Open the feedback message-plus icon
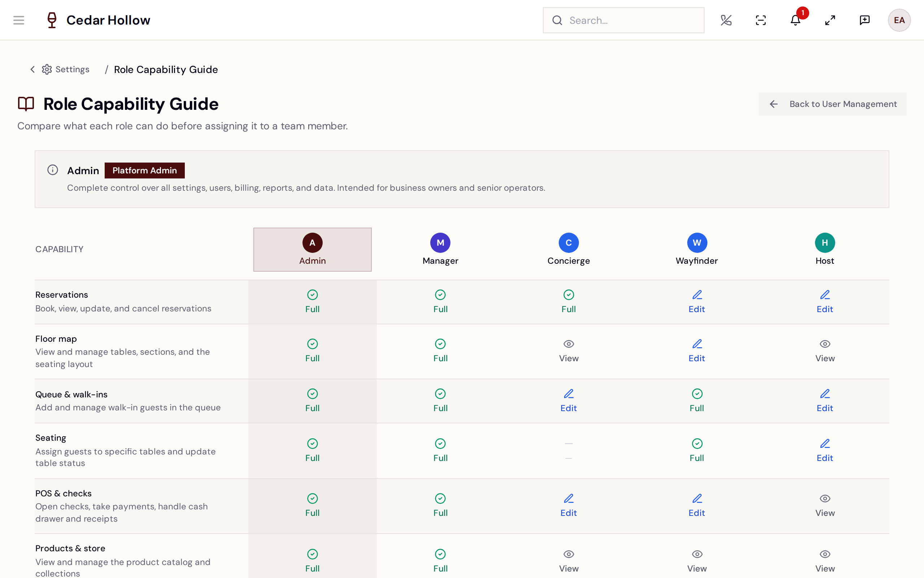924x578 pixels. [864, 20]
